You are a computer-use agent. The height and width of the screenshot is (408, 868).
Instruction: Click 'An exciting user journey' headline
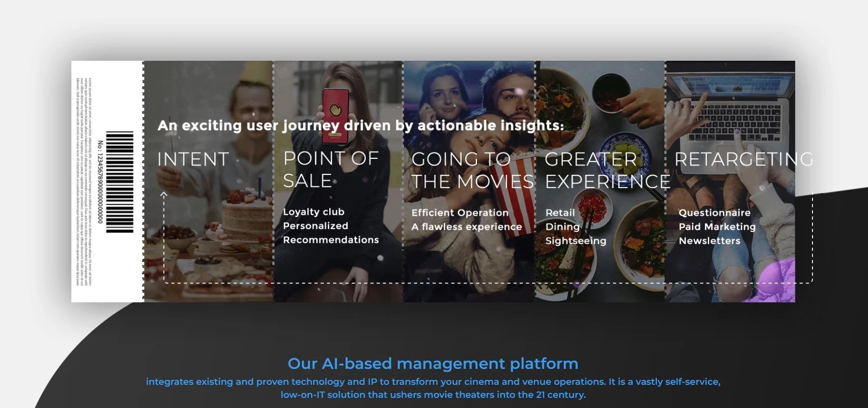[361, 126]
